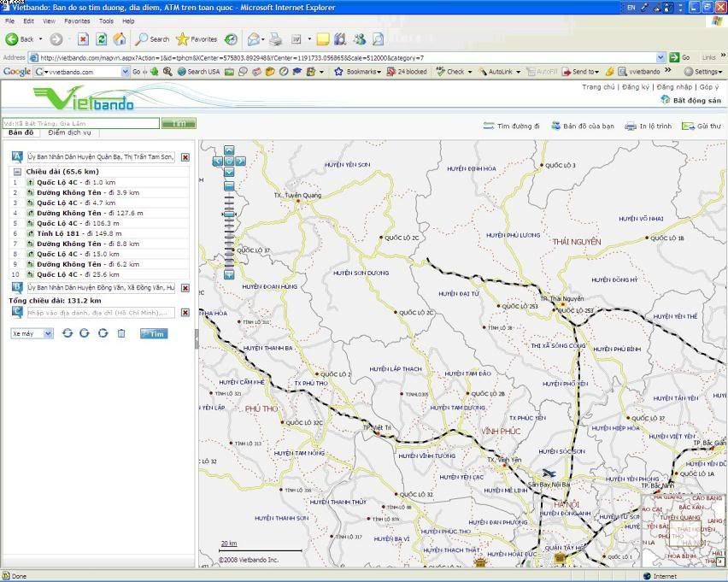Click the blue 'Tìm' route search button
This screenshot has width=728, height=582.
pyautogui.click(x=154, y=333)
